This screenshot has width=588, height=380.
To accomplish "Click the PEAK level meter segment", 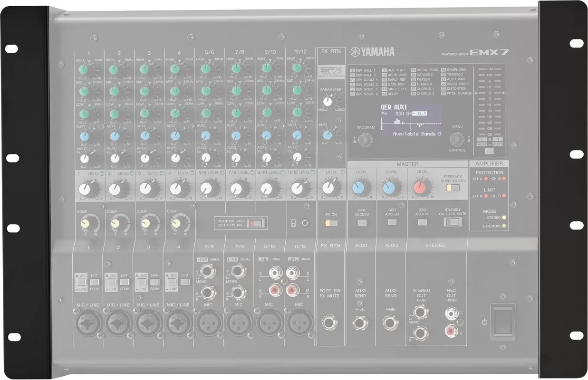I will pos(489,70).
